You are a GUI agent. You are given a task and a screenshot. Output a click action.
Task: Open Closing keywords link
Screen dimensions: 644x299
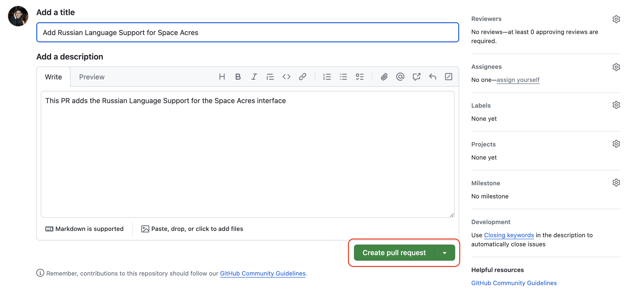509,235
